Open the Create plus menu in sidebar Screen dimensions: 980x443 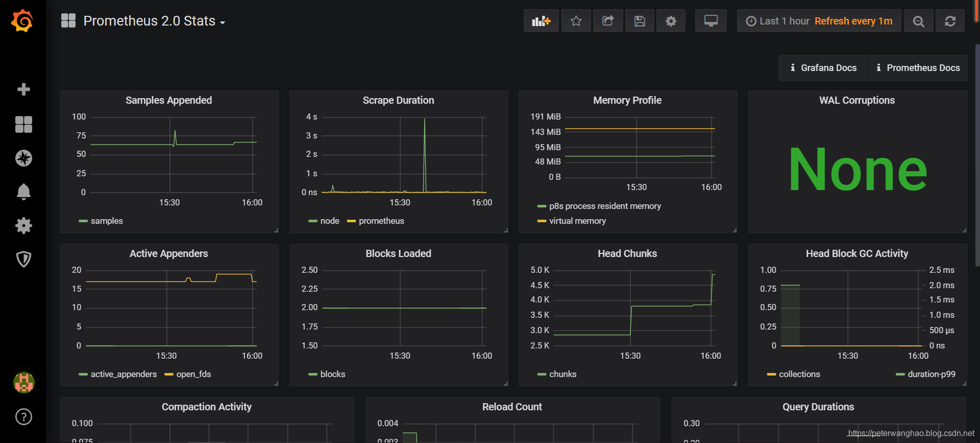point(23,89)
